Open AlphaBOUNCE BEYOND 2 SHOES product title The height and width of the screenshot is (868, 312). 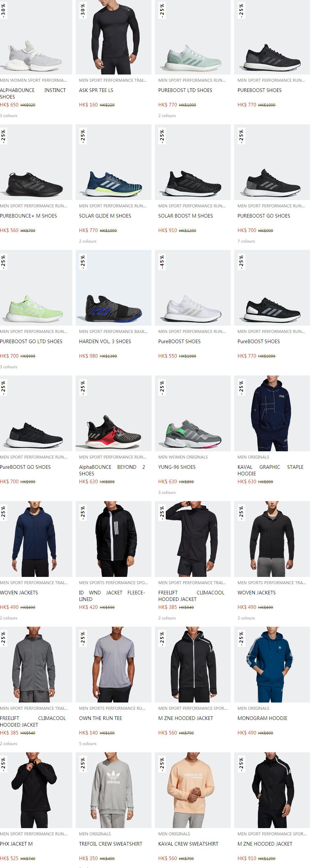112,470
